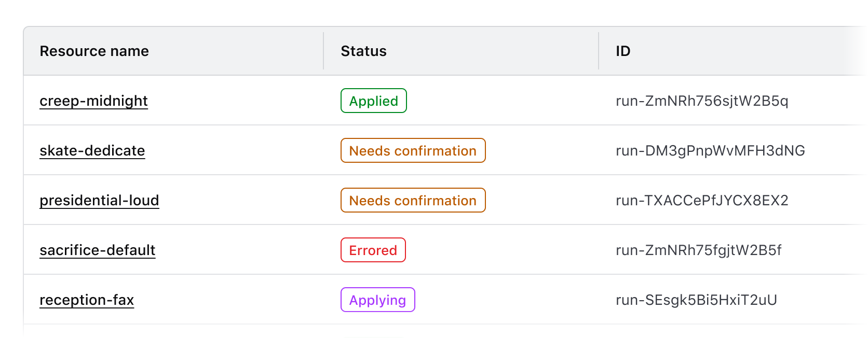Click the Needs confirmation badge for presidential-loud
Viewport: 868px width, 338px height.
tap(413, 200)
